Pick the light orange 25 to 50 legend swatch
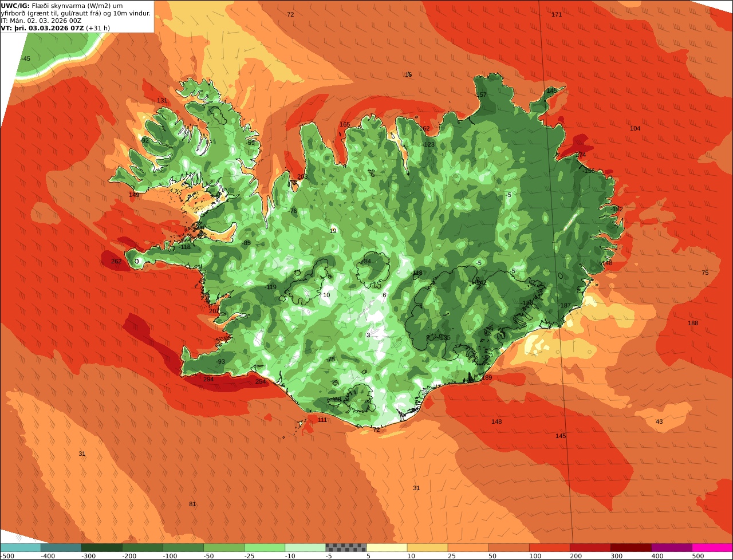The width and height of the screenshot is (733, 560). click(468, 547)
